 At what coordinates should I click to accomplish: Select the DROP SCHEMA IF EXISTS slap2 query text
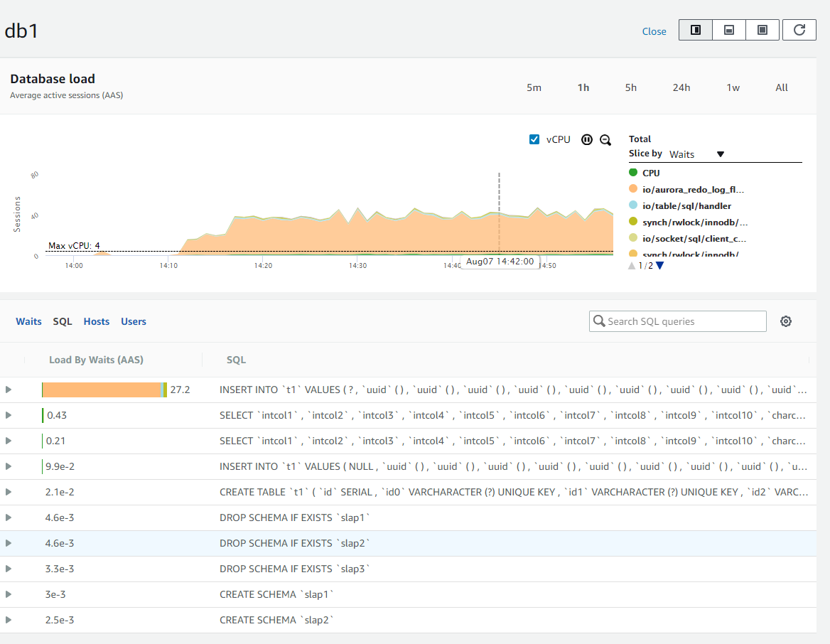(295, 543)
